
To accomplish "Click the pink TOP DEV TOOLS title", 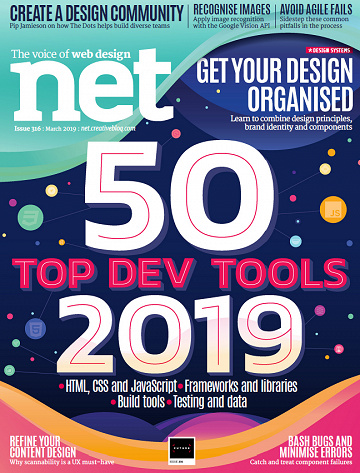I will point(180,273).
